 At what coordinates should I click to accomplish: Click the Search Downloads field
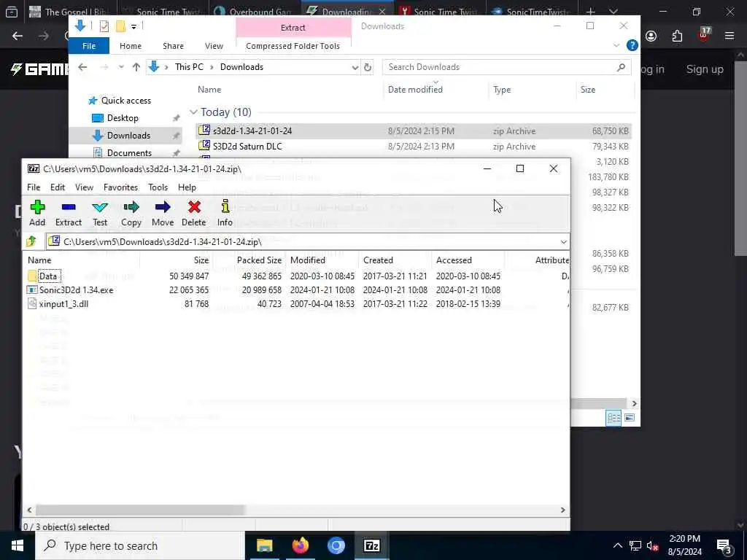(x=506, y=67)
